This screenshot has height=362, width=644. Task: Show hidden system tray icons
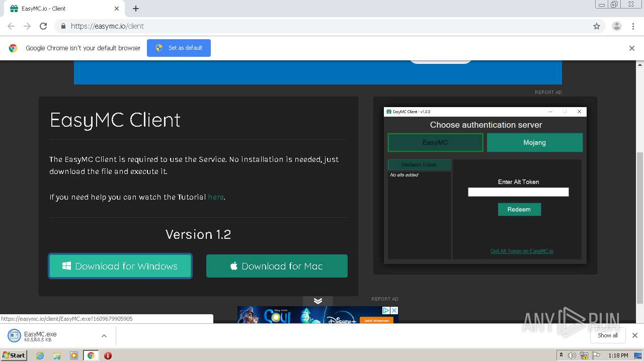coord(561,355)
